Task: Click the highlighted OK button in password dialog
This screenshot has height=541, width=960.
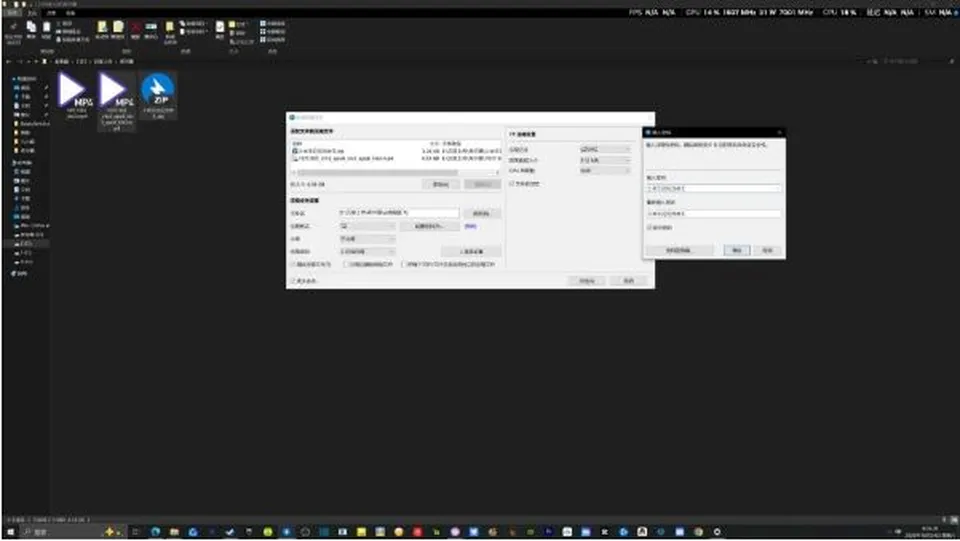Action: 737,250
